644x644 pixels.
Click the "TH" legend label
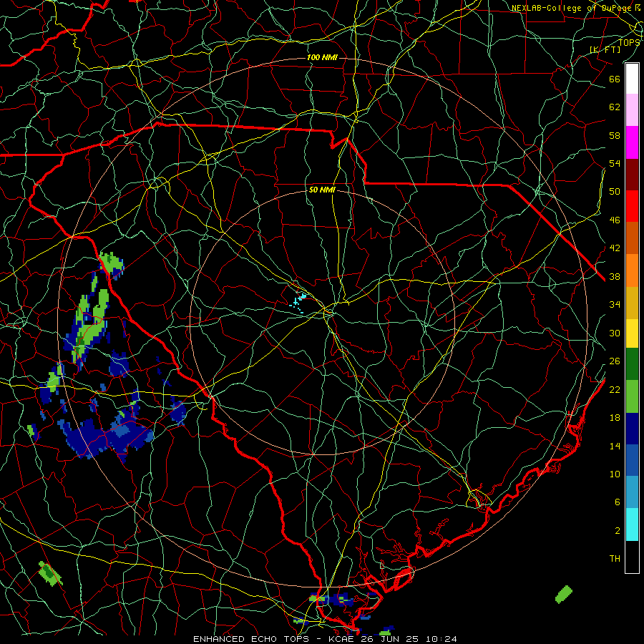[x=615, y=559]
